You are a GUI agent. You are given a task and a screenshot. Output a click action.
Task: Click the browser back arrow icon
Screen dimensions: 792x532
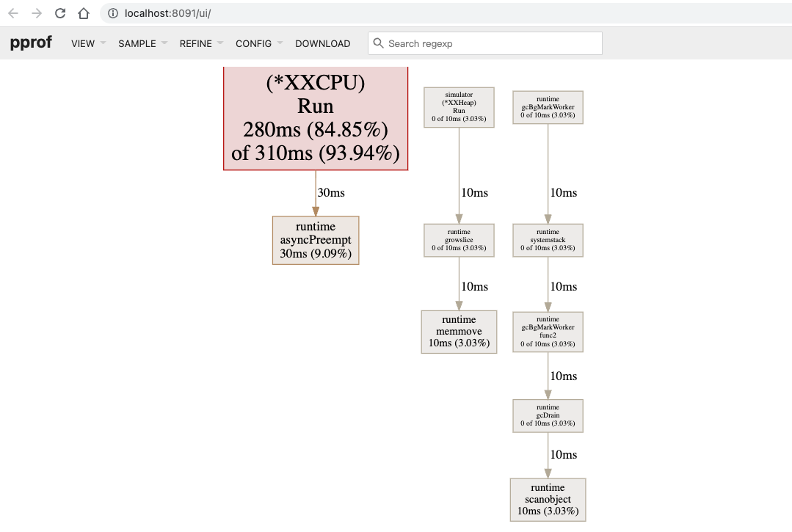tap(11, 12)
